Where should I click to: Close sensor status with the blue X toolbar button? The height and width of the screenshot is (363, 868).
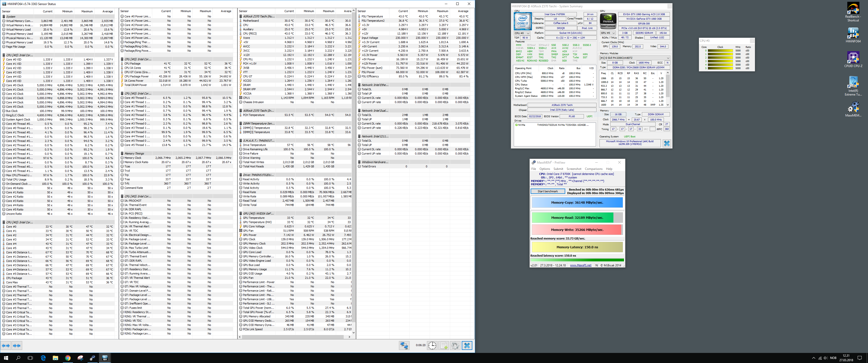[467, 346]
